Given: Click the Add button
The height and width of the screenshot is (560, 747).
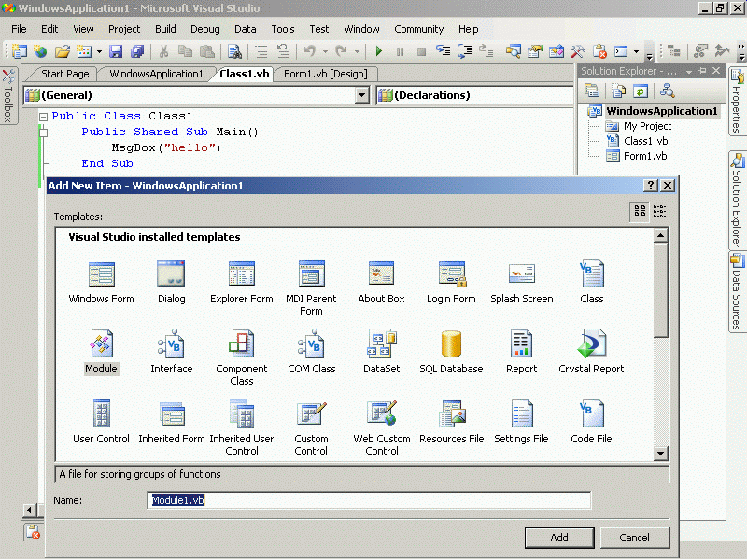Looking at the screenshot, I should (x=558, y=538).
